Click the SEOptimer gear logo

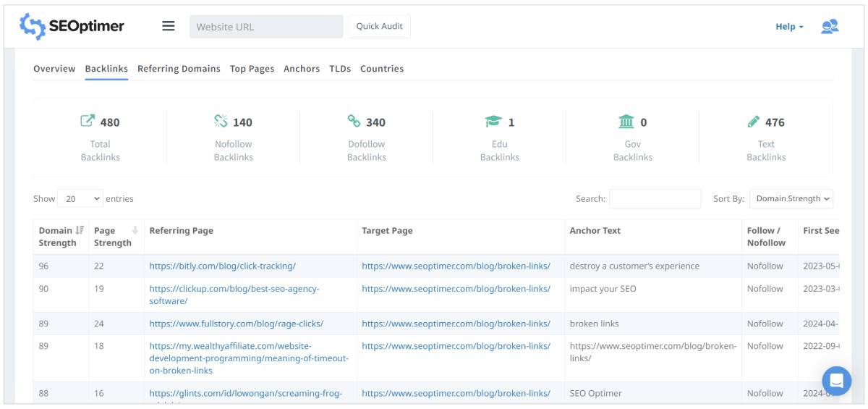click(x=32, y=27)
